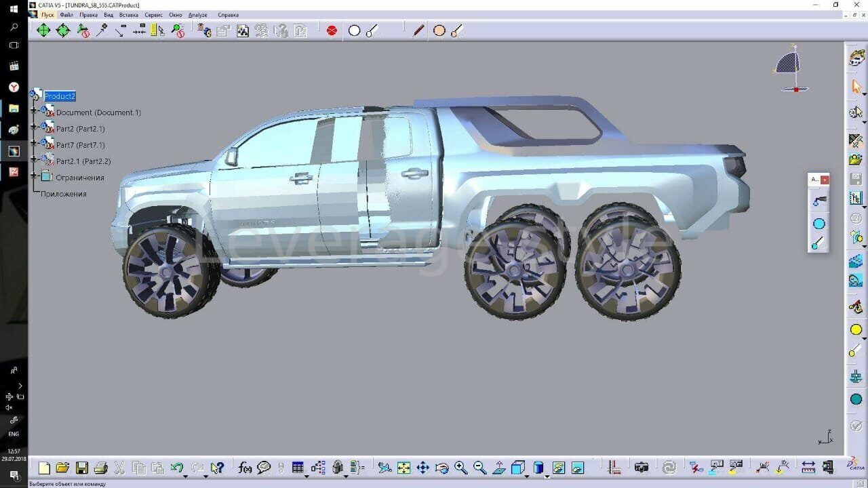Click Приложения in the specification tree
868x488 pixels.
coord(63,194)
